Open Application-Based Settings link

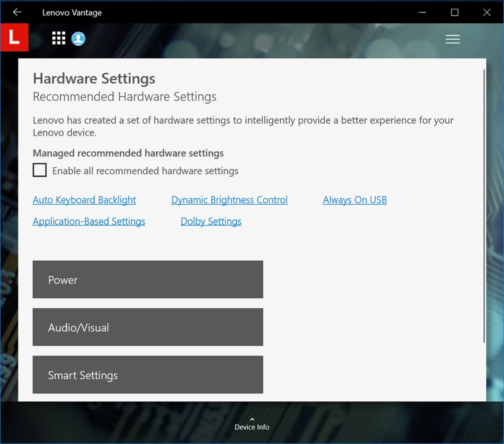[x=89, y=222]
